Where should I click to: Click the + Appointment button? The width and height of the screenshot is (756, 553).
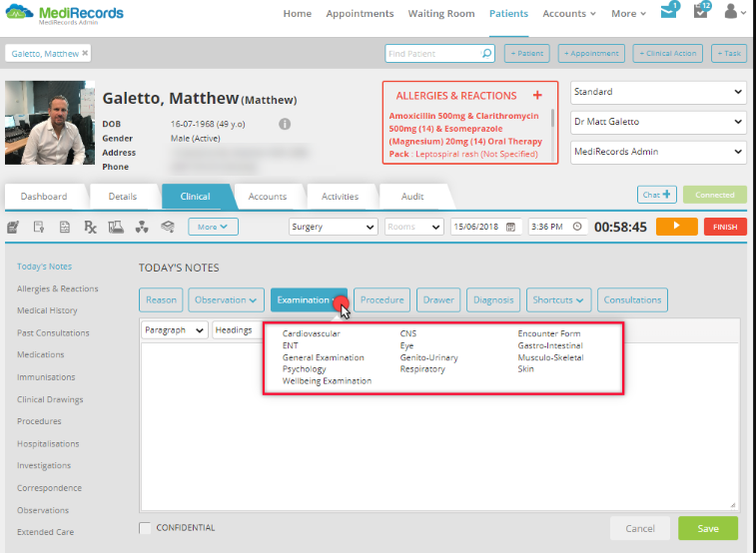(591, 53)
